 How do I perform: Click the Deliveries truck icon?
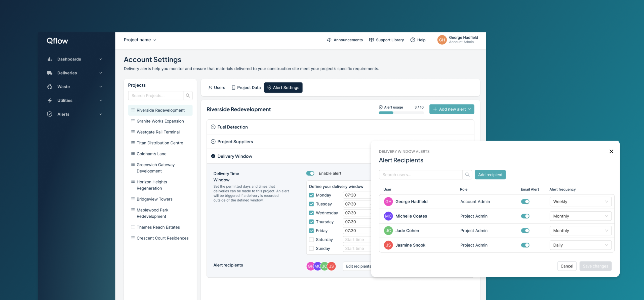(50, 73)
